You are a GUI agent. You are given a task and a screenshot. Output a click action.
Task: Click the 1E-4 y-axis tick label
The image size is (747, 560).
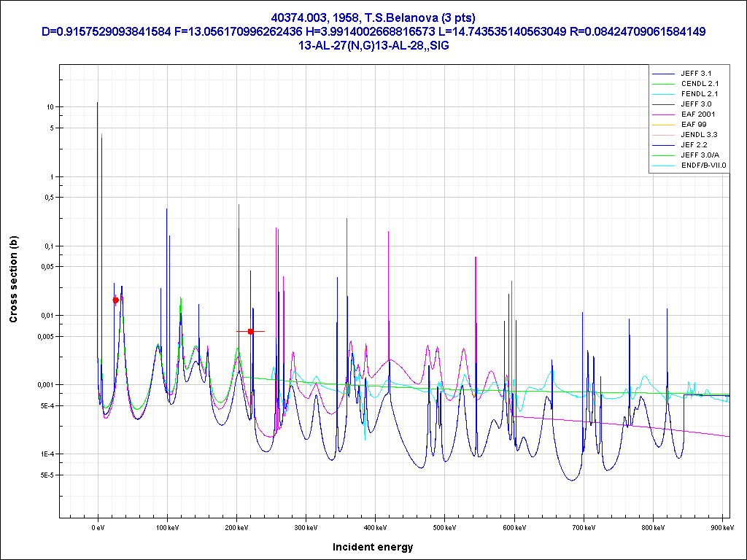46,454
